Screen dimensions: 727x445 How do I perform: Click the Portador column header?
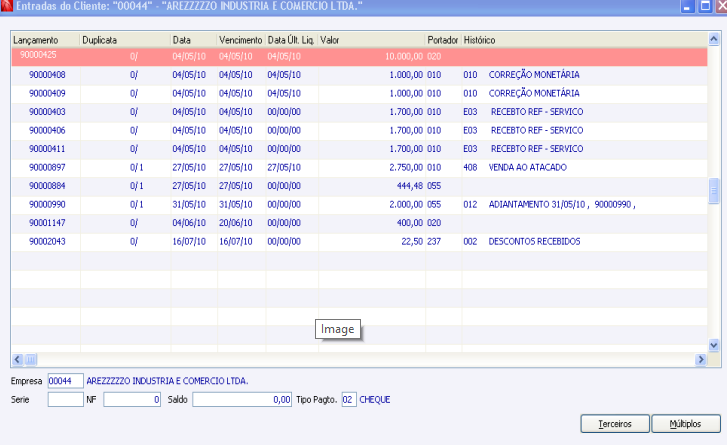coord(443,40)
